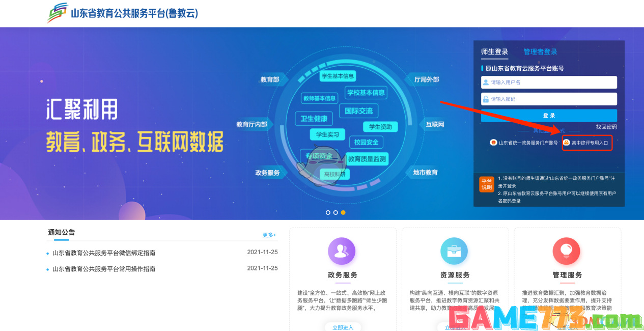The image size is (644, 331).
Task: Click the blue 登录 button
Action: coord(549,116)
